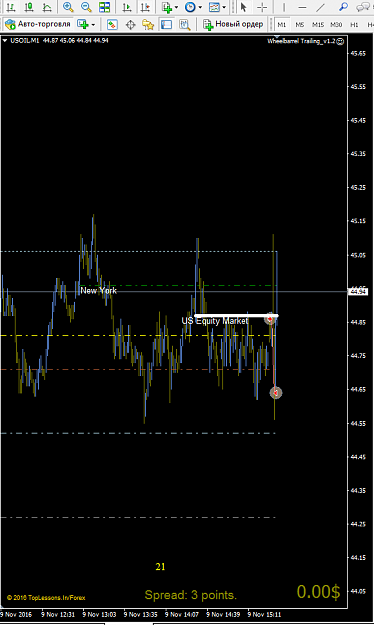Image resolution: width=374 pixels, height=625 pixels.
Task: Open the chat bubbles icon
Action: [362, 7]
